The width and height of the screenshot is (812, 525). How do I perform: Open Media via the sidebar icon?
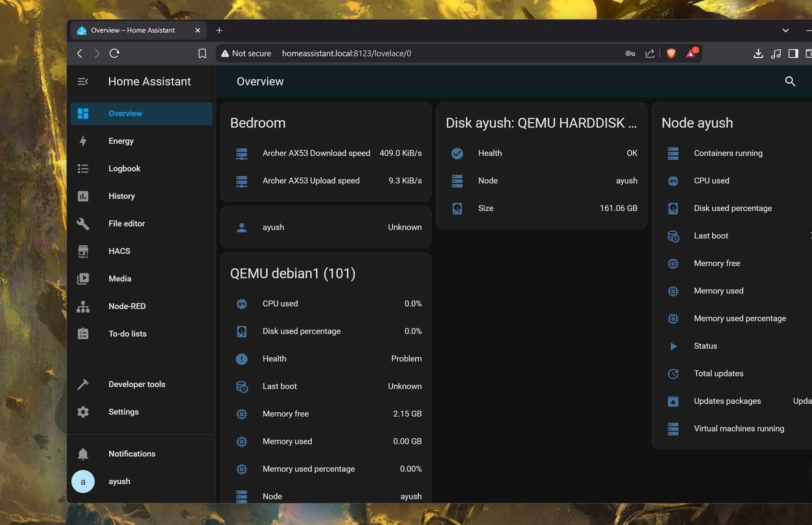coord(83,278)
